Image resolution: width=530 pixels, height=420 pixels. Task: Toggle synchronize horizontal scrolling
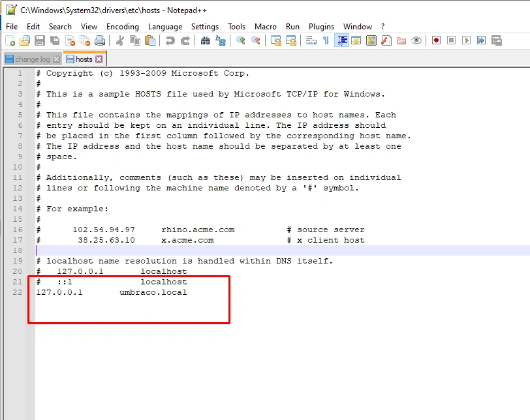point(290,40)
